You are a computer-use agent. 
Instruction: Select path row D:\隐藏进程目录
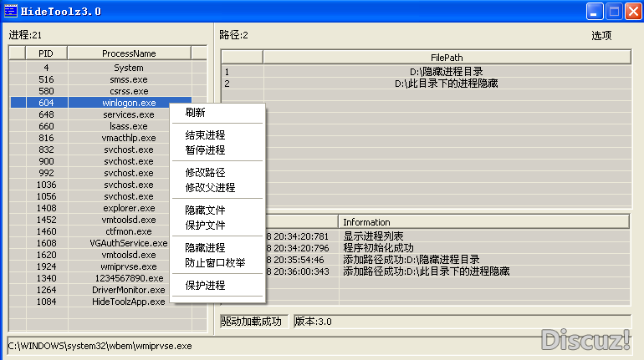pos(427,72)
